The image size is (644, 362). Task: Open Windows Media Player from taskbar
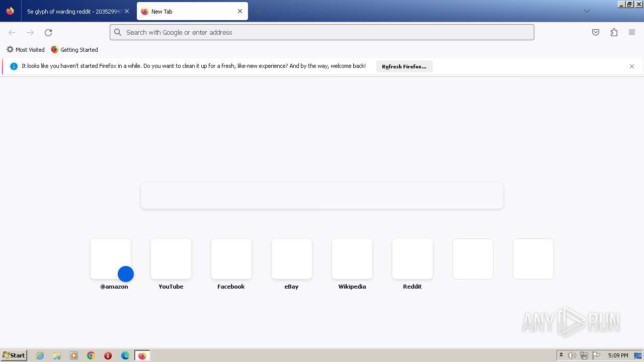[x=74, y=355]
